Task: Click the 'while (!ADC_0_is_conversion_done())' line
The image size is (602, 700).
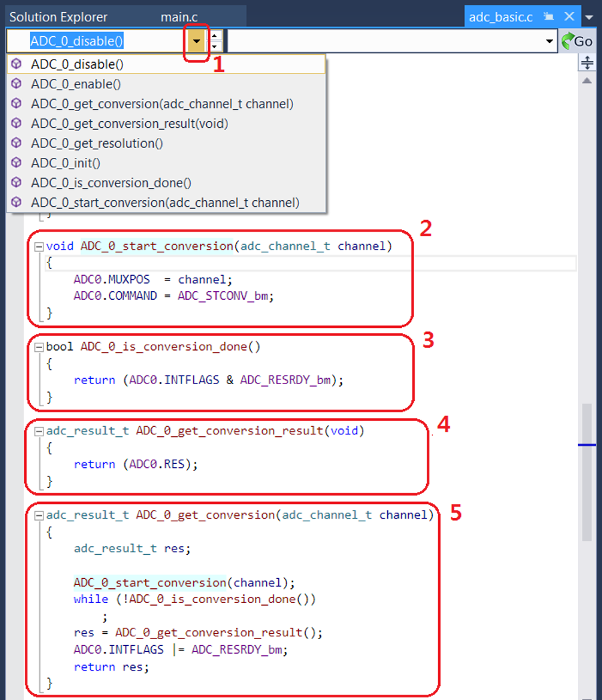Action: pos(195,599)
